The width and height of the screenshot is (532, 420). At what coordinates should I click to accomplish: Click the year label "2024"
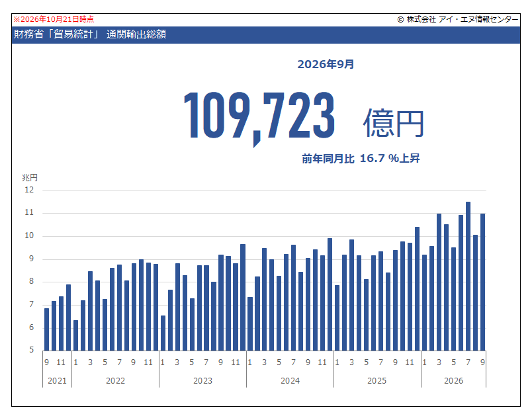[290, 381]
